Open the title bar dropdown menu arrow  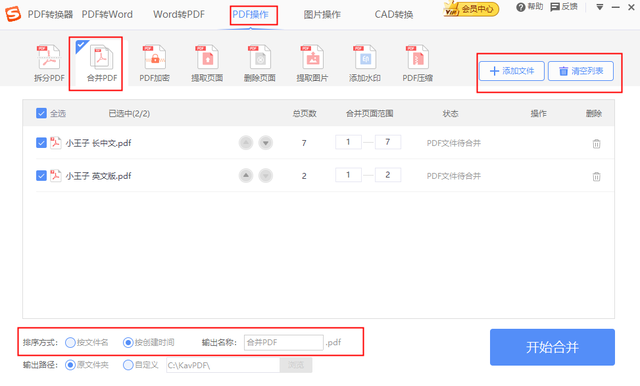coord(600,7)
